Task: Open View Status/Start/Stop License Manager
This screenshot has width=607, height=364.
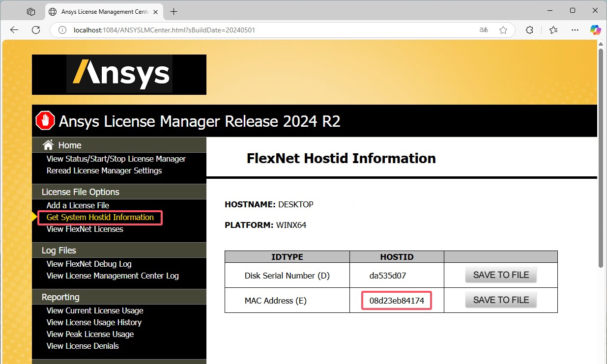Action: (x=116, y=159)
